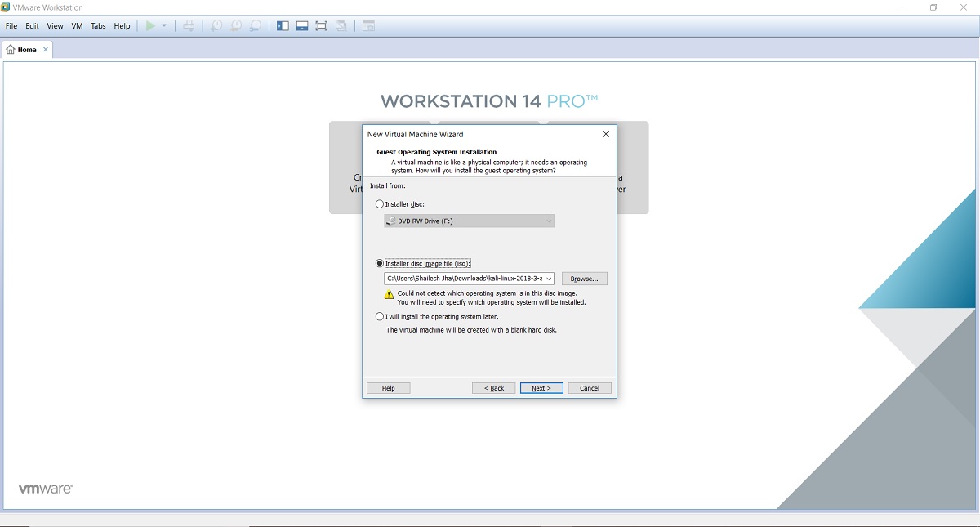Click the console view toolbar icon
The width and height of the screenshot is (980, 527).
point(368,26)
